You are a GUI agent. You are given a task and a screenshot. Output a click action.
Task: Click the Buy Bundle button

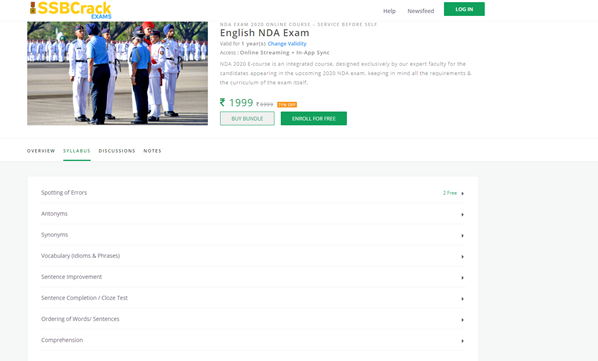coord(247,119)
